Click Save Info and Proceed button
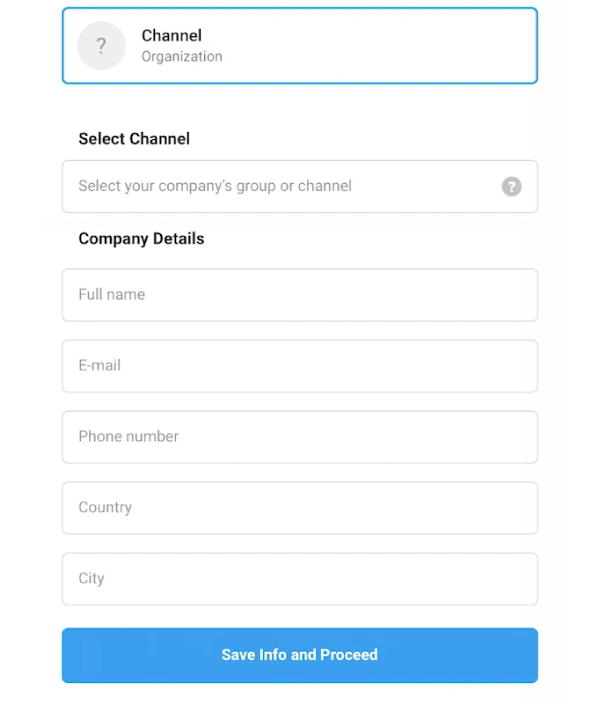Screen dimensions: 600x704 [x=300, y=655]
